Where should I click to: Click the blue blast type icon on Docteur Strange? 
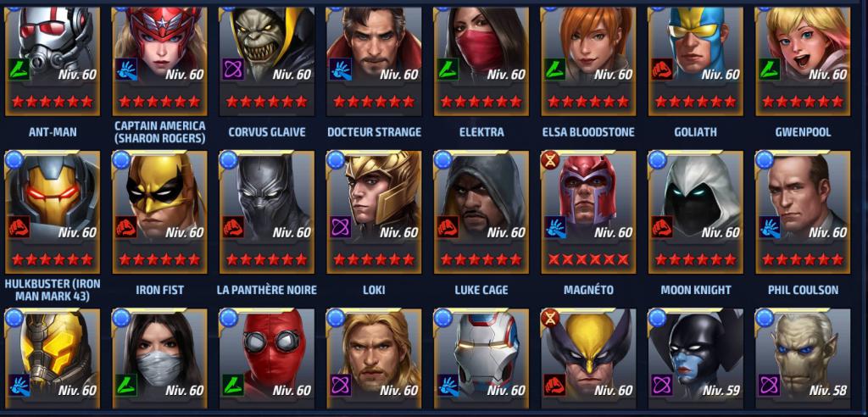click(341, 69)
